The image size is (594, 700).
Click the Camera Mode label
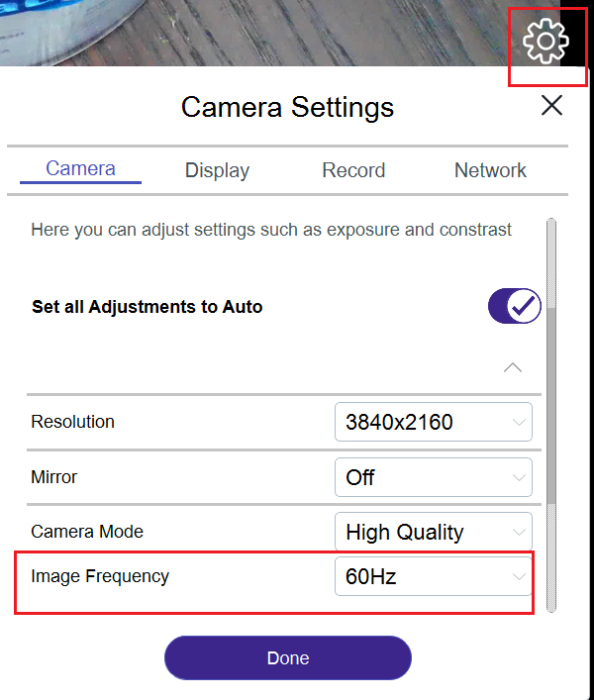point(87,532)
